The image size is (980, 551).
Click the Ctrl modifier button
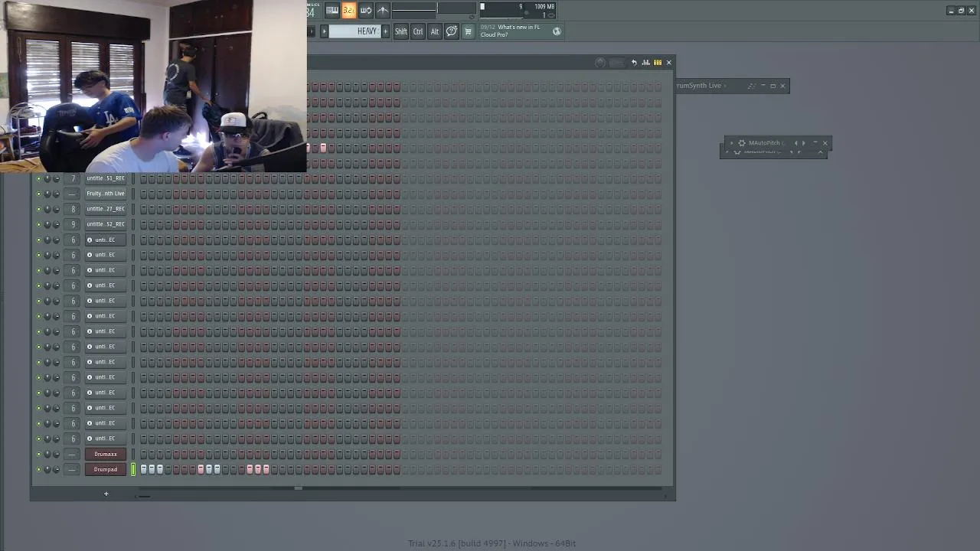tap(418, 31)
